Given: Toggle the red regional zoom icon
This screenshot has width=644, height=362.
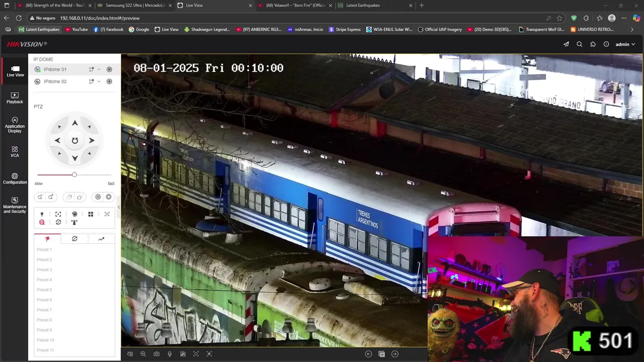Looking at the screenshot, I should tap(42, 222).
